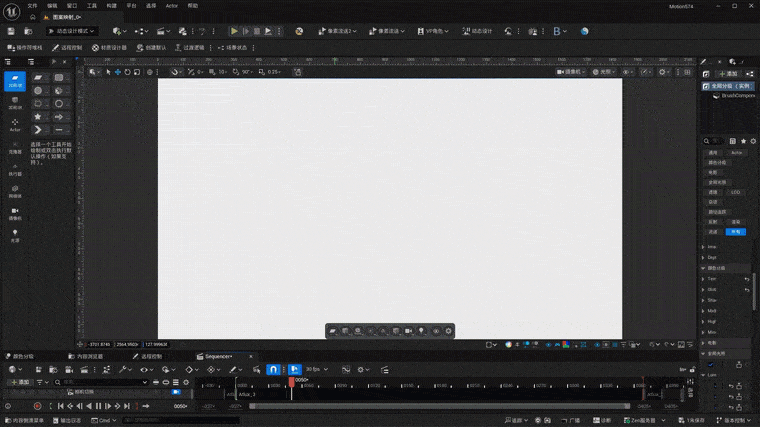760x427 pixels.
Task: Switch to the Remote Control tab at the bottom
Action: coord(148,356)
